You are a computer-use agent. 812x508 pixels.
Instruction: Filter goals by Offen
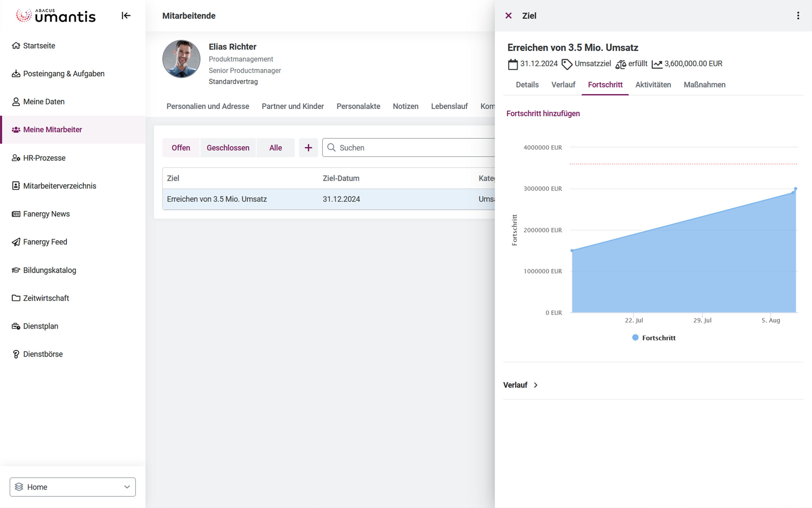click(181, 147)
